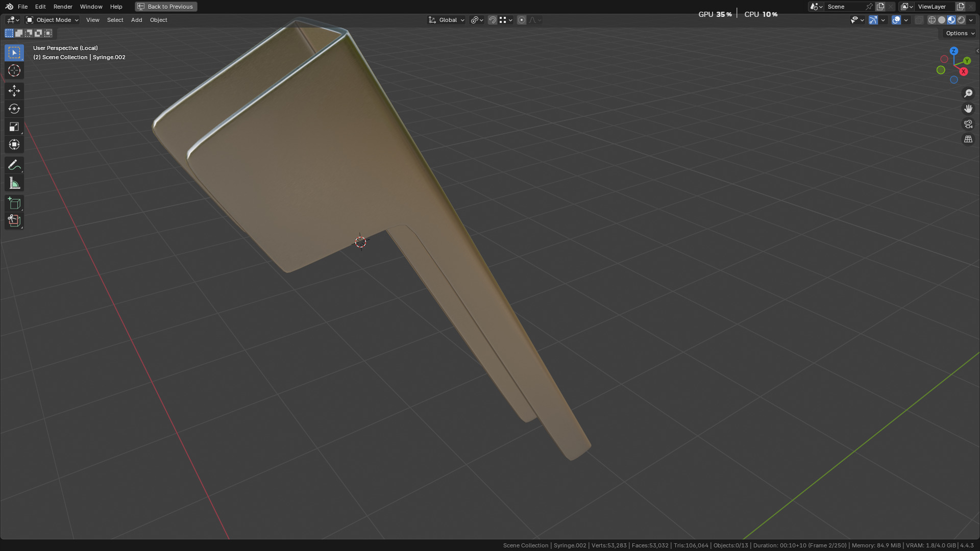Viewport: 980px width, 551px height.
Task: Switch to Material Preview shading
Action: pyautogui.click(x=951, y=20)
